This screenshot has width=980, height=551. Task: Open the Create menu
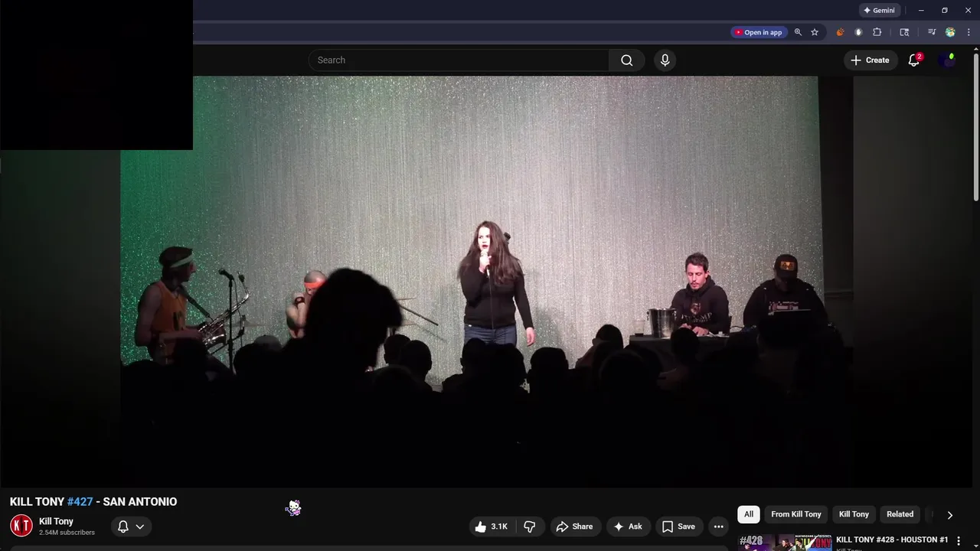pyautogui.click(x=870, y=60)
